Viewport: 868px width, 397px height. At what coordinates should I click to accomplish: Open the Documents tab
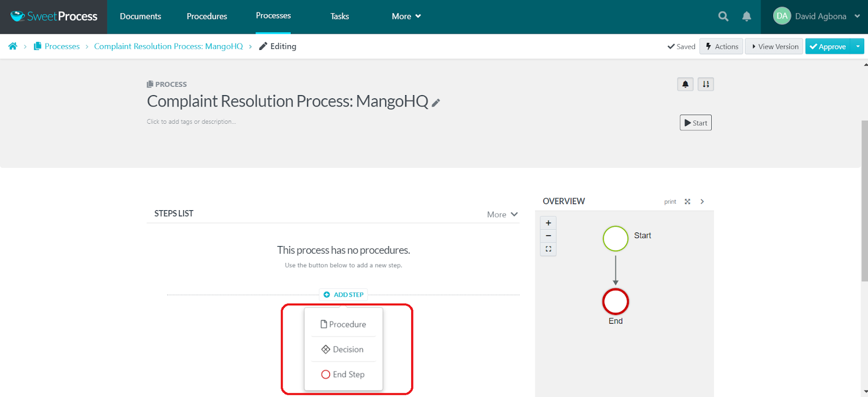[141, 16]
